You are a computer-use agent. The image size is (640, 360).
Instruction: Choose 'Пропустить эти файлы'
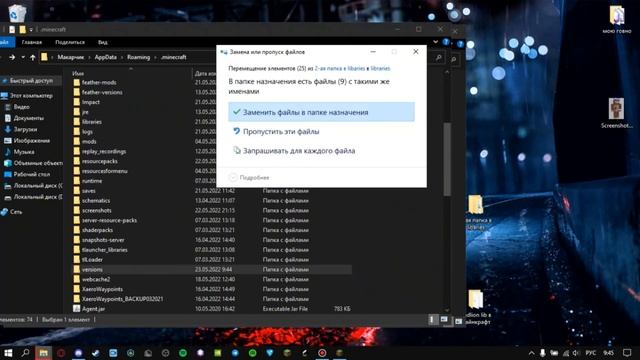click(x=322, y=131)
